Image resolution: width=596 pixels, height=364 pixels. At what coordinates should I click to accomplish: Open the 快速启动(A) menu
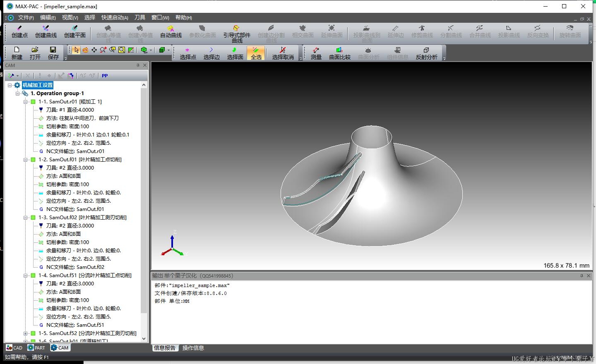click(x=115, y=17)
